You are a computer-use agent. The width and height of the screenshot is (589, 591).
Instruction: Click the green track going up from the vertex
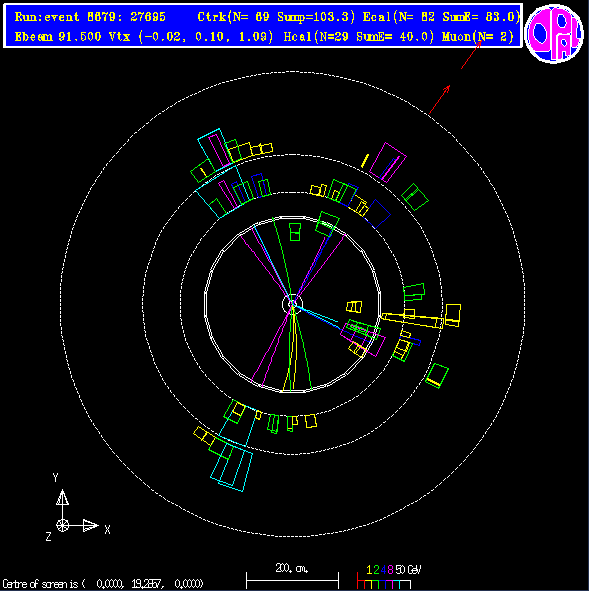pos(282,261)
